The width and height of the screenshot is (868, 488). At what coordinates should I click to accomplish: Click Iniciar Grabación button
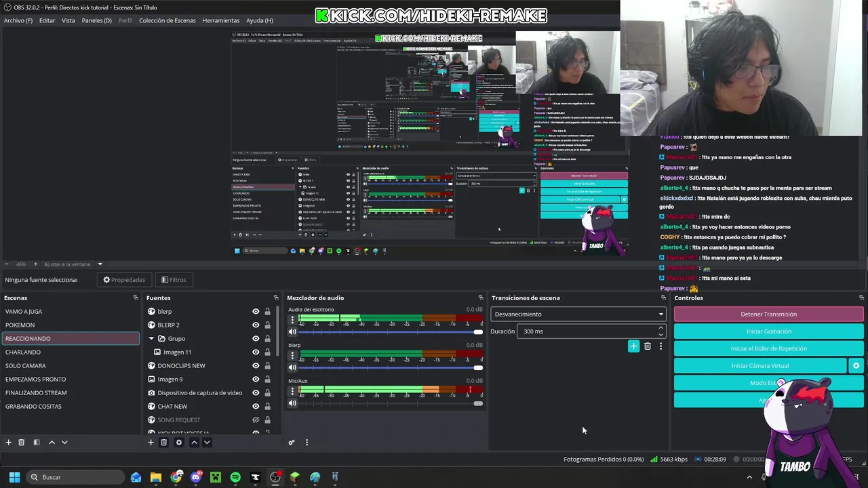pyautogui.click(x=768, y=331)
